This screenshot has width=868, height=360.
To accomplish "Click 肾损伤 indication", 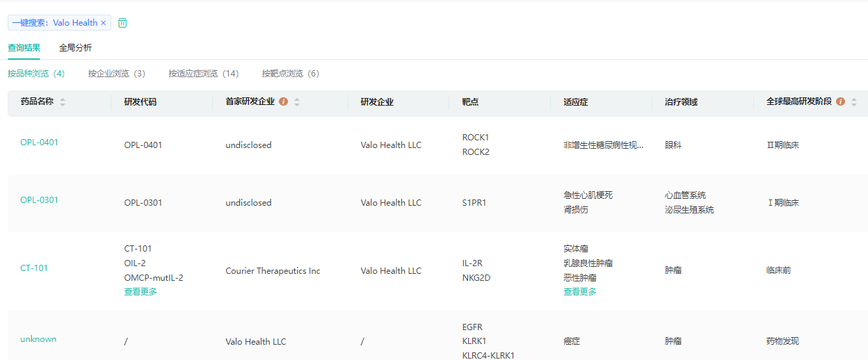I will (576, 210).
